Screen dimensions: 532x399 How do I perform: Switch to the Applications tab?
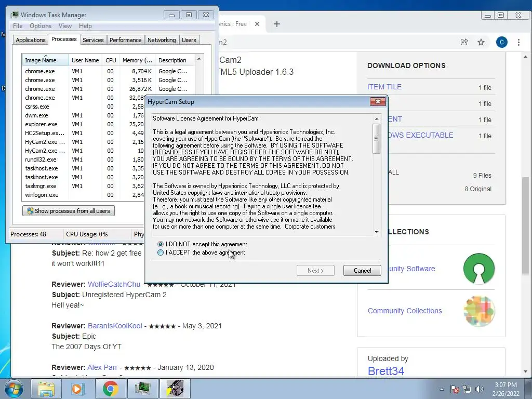[x=31, y=40]
